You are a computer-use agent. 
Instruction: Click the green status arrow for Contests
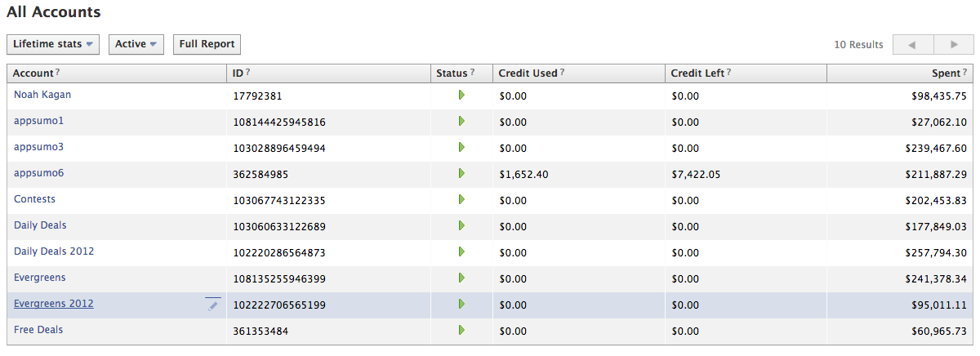461,200
